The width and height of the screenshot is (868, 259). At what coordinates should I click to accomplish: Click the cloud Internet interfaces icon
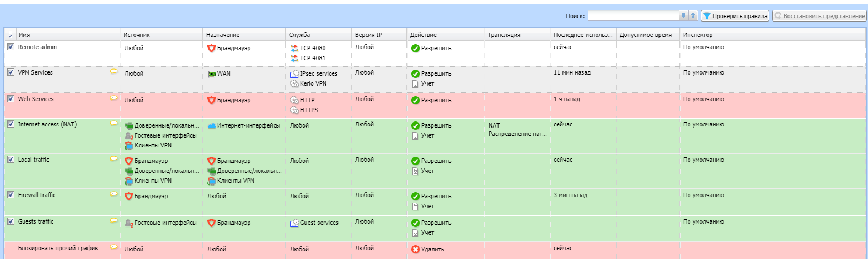tap(212, 126)
